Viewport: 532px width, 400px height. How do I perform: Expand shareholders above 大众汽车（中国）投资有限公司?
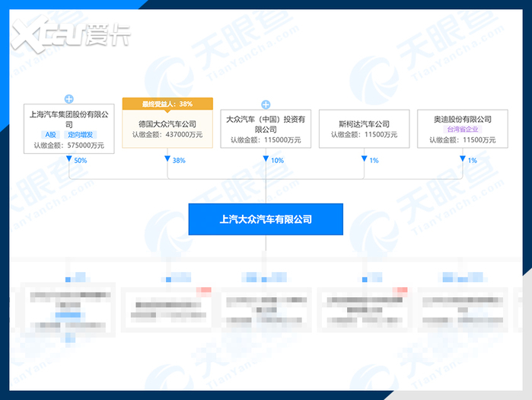click(266, 104)
